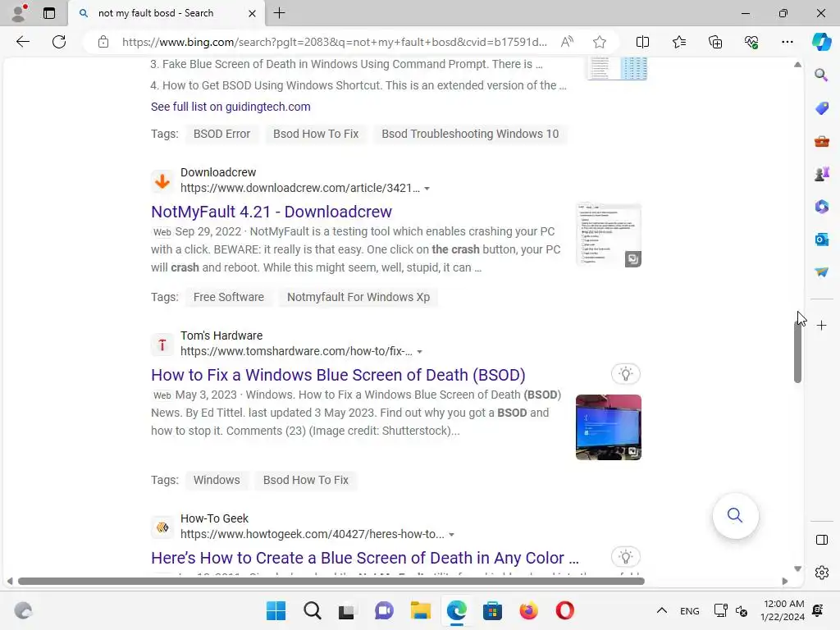Toggle sidebar visibility panel icon
Image resolution: width=840 pixels, height=630 pixels.
pyautogui.click(x=821, y=540)
